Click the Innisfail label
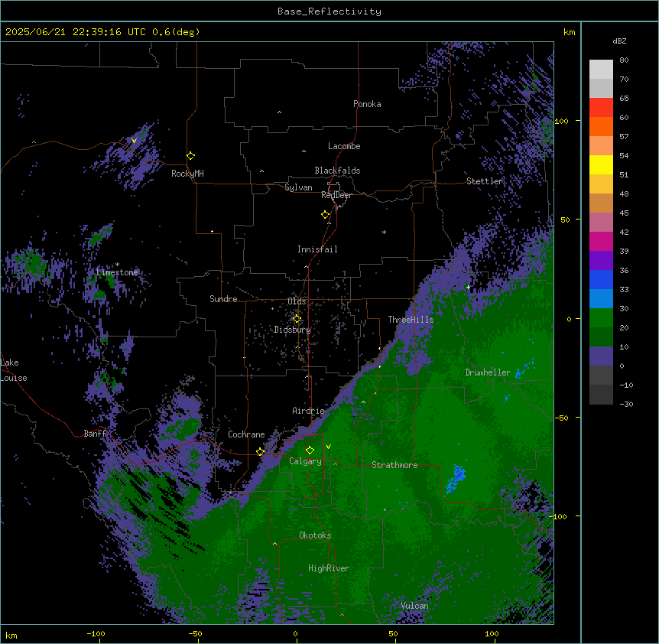 (317, 249)
